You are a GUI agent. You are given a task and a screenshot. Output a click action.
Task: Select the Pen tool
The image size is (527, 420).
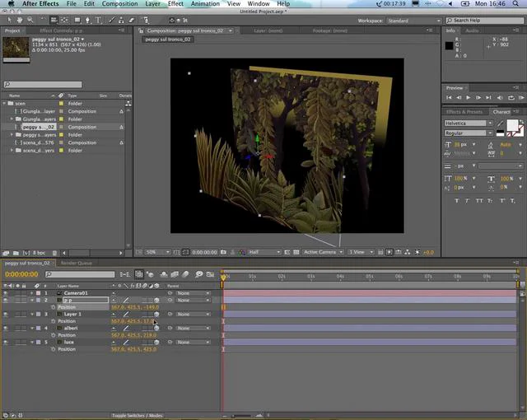tap(88, 20)
